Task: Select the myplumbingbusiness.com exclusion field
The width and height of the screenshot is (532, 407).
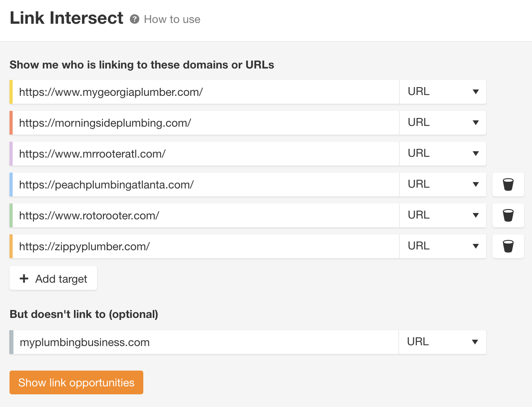Action: coord(198,342)
